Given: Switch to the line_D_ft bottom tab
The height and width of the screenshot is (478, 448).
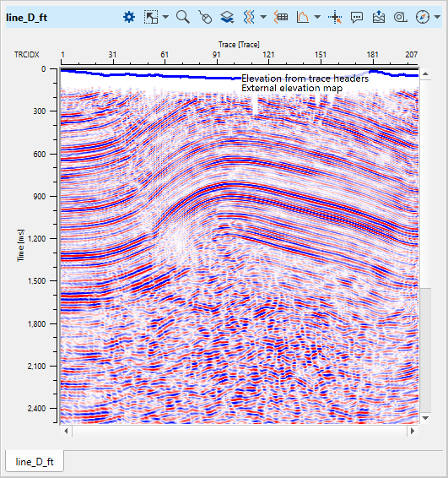Looking at the screenshot, I should [35, 462].
